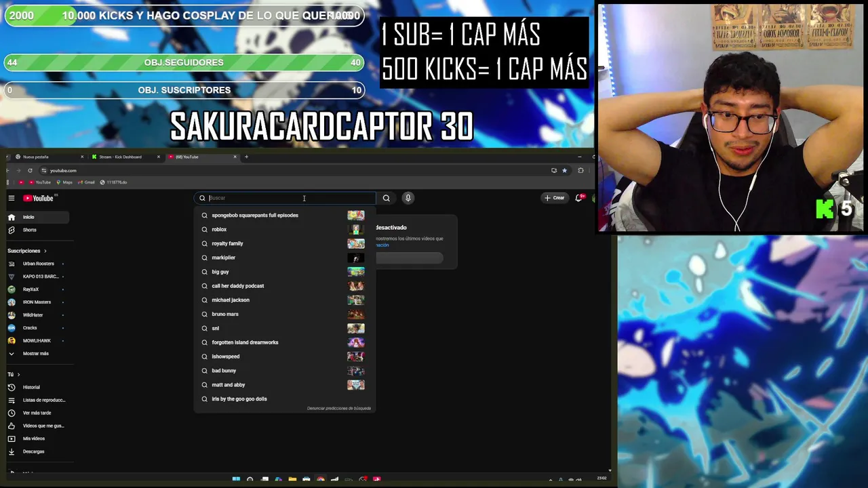Click the search magnifier button
Image resolution: width=868 pixels, height=488 pixels.
[387, 198]
